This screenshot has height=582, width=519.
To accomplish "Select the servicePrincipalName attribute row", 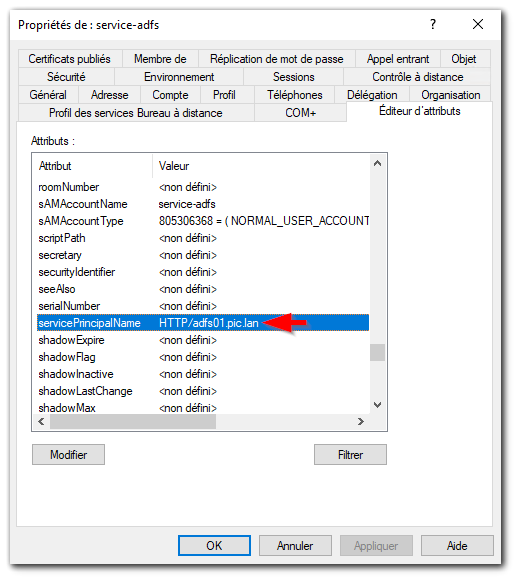I will click(x=203, y=323).
